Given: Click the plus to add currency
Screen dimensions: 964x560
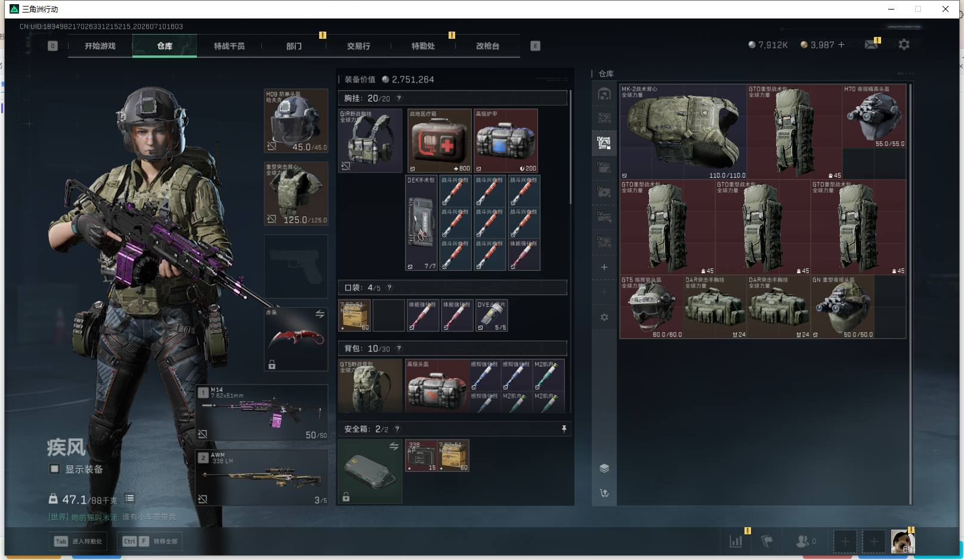Looking at the screenshot, I should tap(841, 45).
